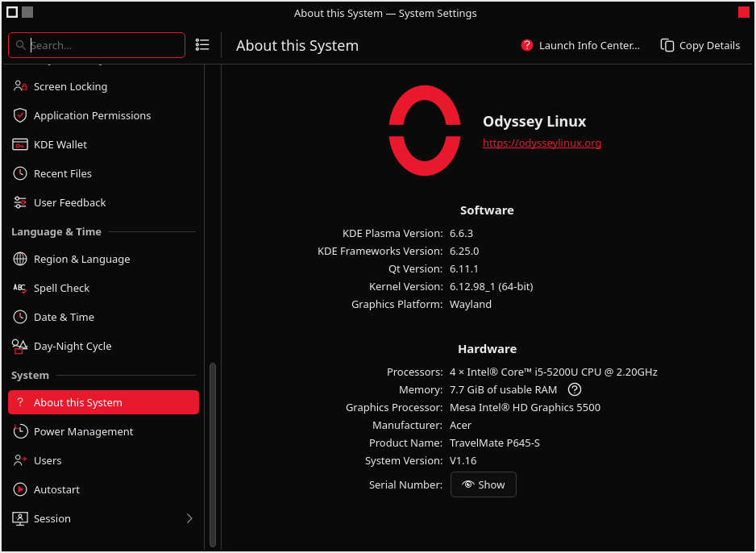The height and width of the screenshot is (553, 756).
Task: Open the odysseylinux.org link
Action: 542,143
